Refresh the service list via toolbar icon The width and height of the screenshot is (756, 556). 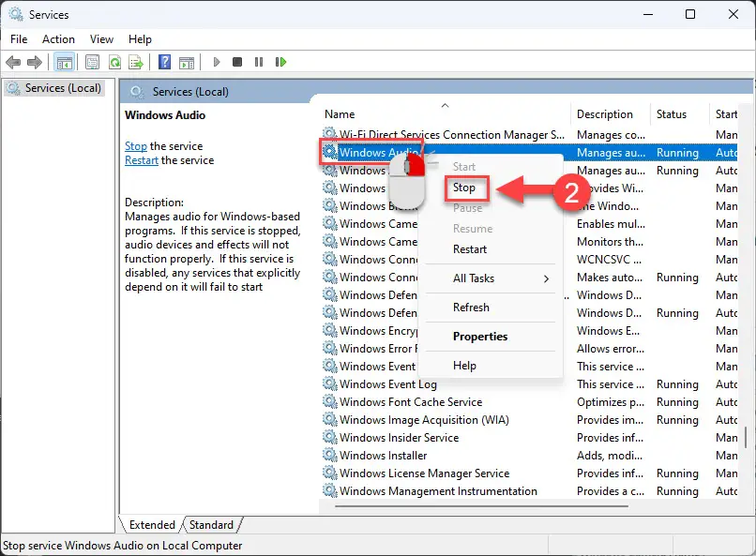[114, 62]
